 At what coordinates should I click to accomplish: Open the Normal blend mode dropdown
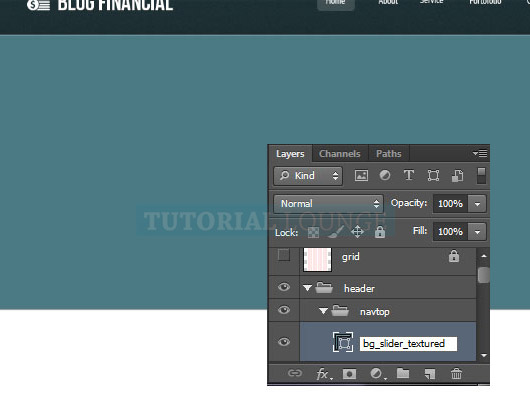click(x=328, y=204)
